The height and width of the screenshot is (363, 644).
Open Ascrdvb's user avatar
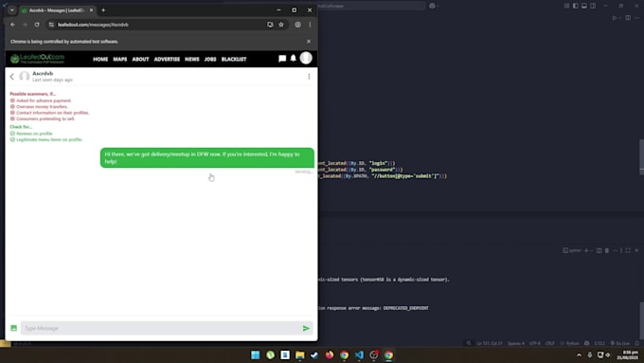click(25, 76)
